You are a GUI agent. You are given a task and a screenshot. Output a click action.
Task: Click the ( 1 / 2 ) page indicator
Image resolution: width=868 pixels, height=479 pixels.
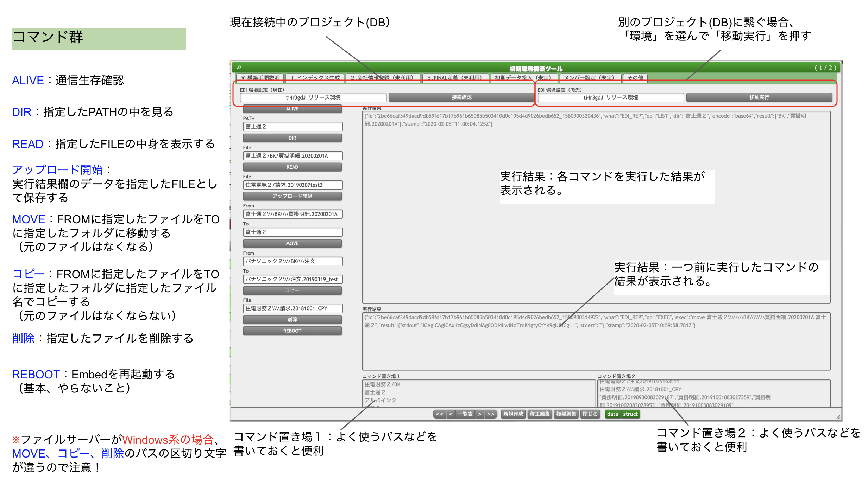tap(825, 68)
